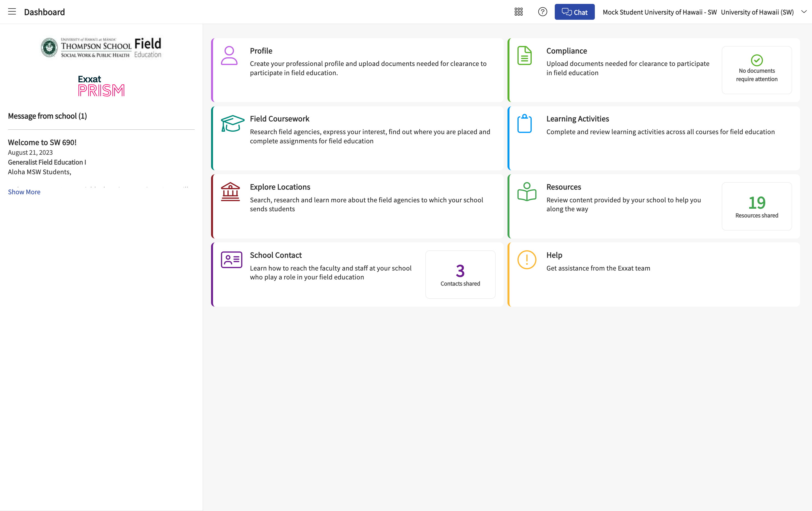Viewport: 812px width, 511px height.
Task: Click the Mock Student University of Hawaii name
Action: coord(660,12)
